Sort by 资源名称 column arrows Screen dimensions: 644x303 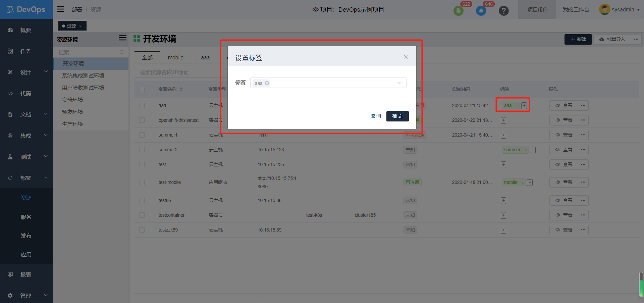click(x=181, y=89)
